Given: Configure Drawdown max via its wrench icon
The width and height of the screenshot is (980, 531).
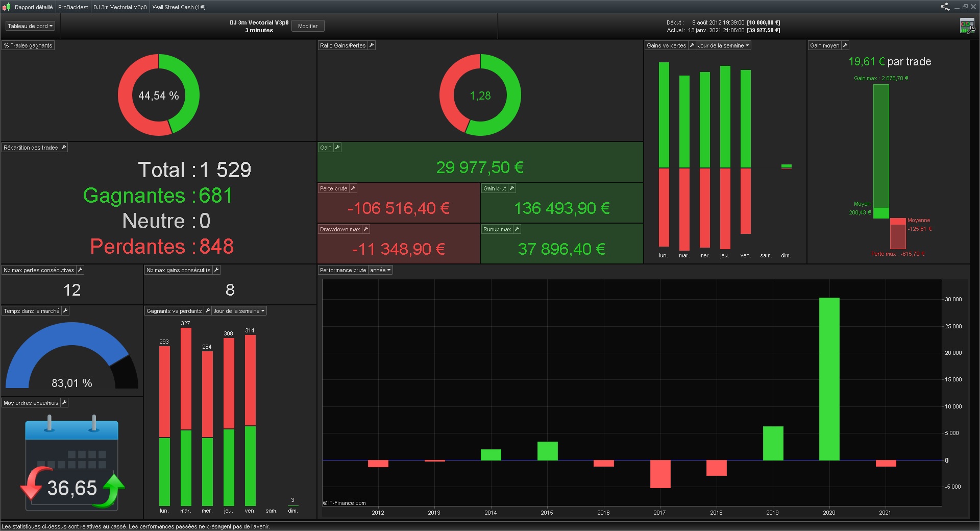Looking at the screenshot, I should click(x=366, y=229).
